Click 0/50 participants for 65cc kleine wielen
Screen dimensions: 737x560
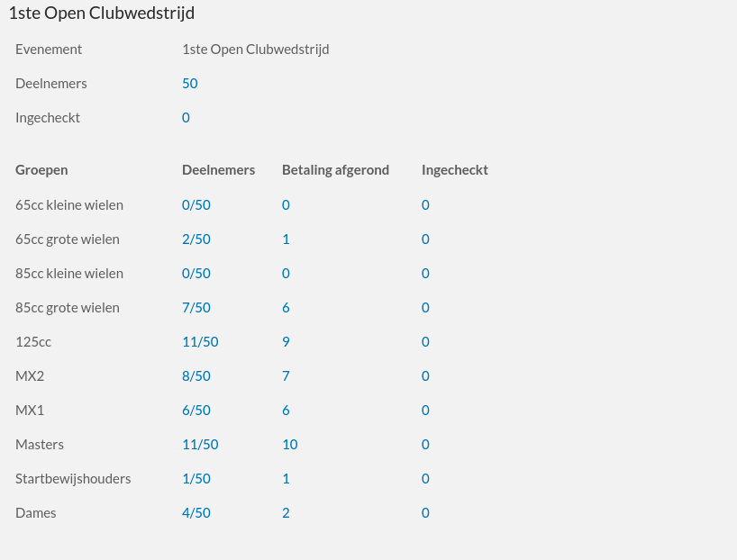196,205
